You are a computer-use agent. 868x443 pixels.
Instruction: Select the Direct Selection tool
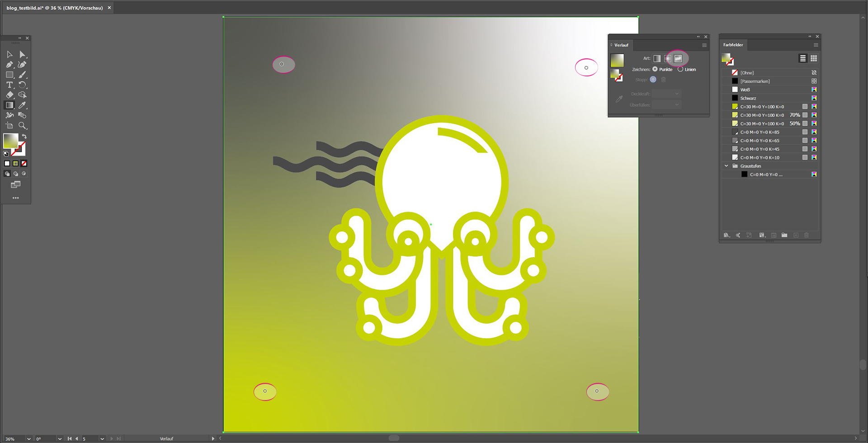(22, 54)
